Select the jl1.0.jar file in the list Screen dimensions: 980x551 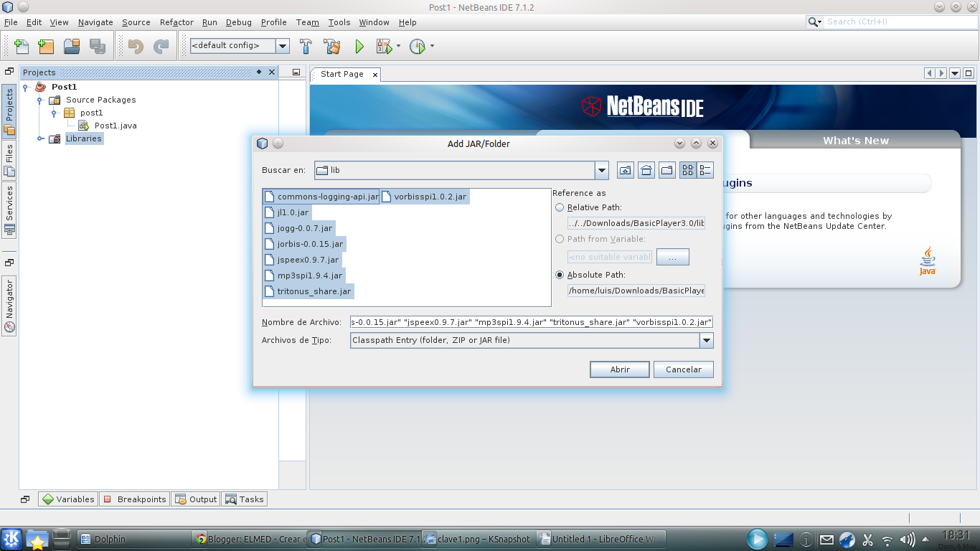293,212
